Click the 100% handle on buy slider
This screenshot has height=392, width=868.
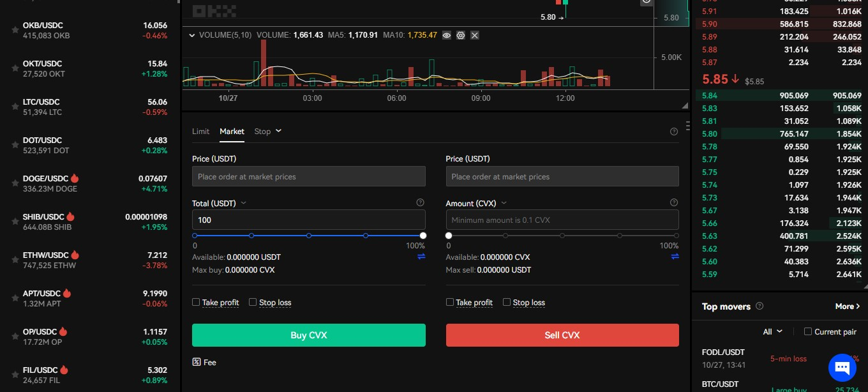423,236
